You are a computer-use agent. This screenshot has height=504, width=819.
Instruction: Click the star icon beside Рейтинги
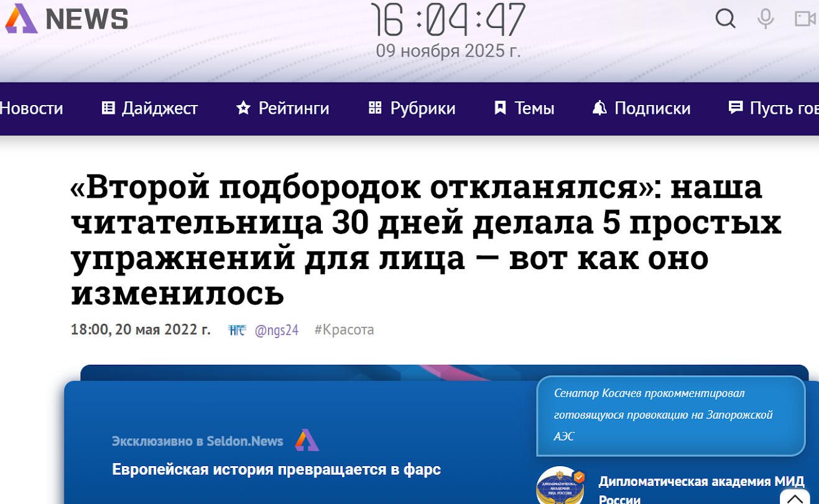click(243, 108)
